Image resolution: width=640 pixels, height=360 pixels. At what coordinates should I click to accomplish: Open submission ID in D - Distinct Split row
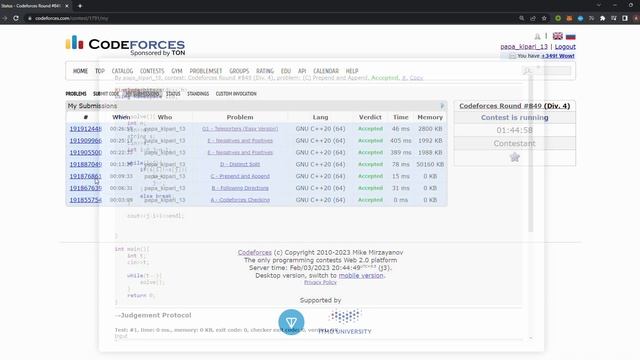[x=86, y=164]
